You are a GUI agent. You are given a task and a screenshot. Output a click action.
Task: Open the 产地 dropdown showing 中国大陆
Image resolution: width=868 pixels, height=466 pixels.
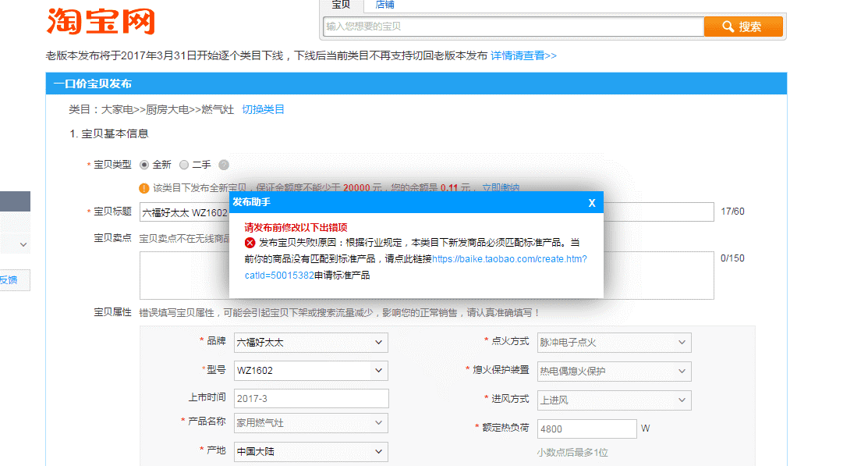pos(310,452)
